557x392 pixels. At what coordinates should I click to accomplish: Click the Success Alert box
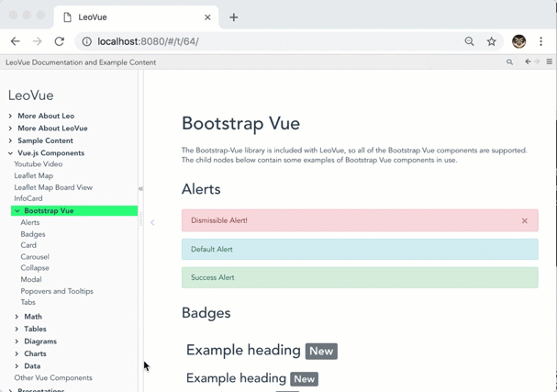(360, 277)
